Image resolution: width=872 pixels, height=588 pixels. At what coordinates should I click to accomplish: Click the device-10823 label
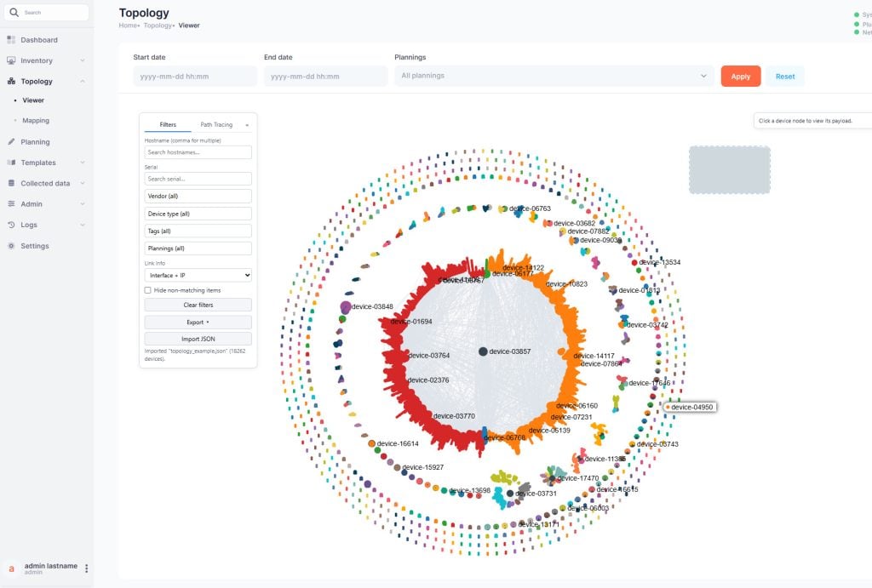point(566,284)
